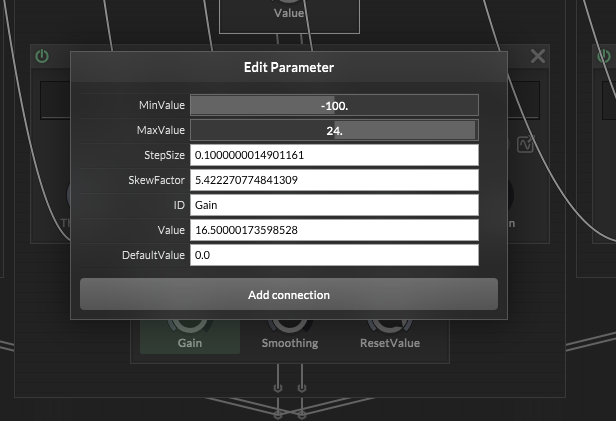
Task: Click the left output connector pin
Action: 278,387
